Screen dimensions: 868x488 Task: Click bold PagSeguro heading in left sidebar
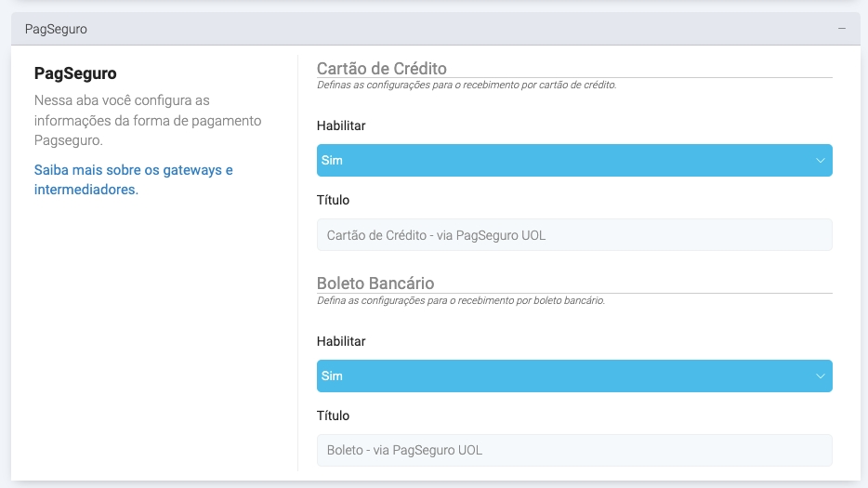coord(75,73)
